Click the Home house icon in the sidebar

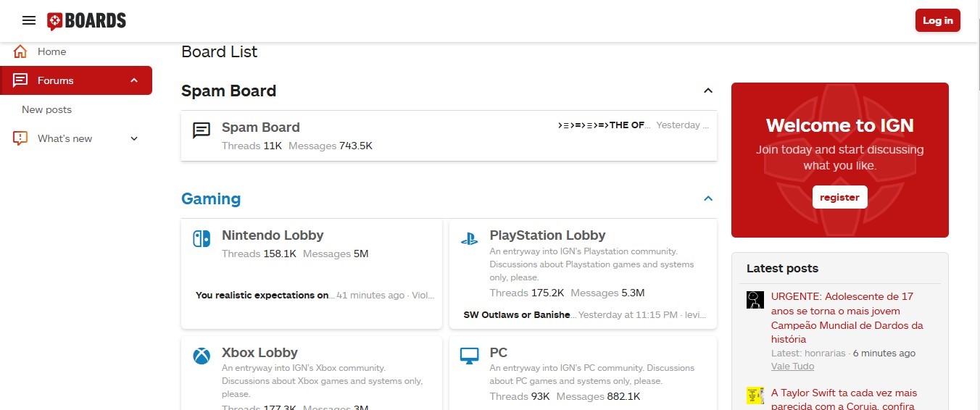coord(20,51)
